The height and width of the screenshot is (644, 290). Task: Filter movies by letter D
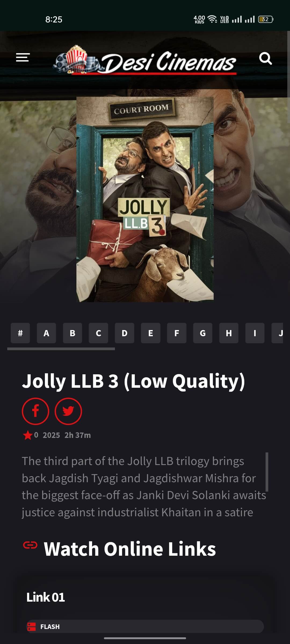(x=125, y=333)
